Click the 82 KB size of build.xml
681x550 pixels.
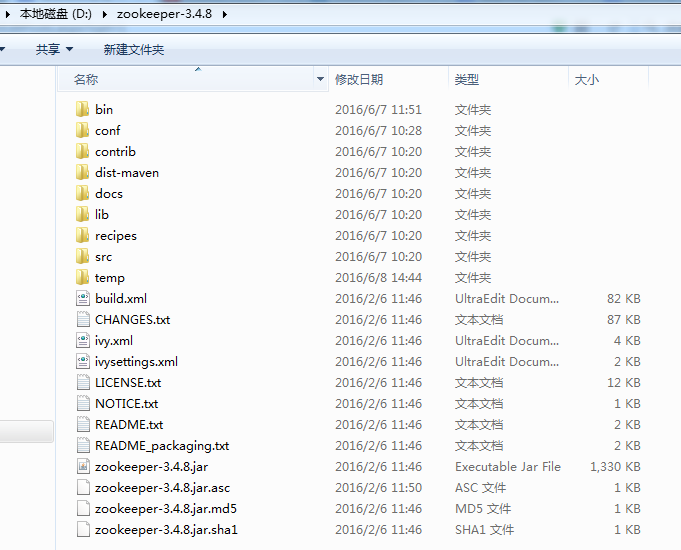(x=624, y=298)
